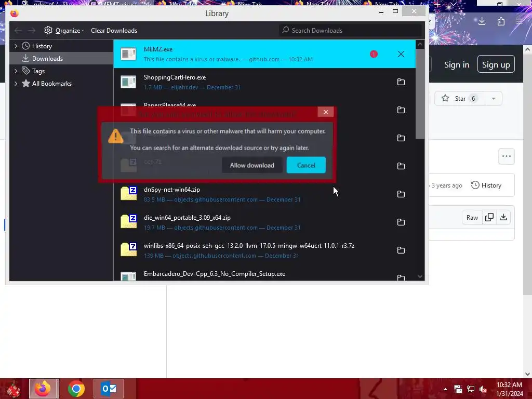
Task: Show ShoppingCartHero.exe in folder
Action: coord(401,82)
